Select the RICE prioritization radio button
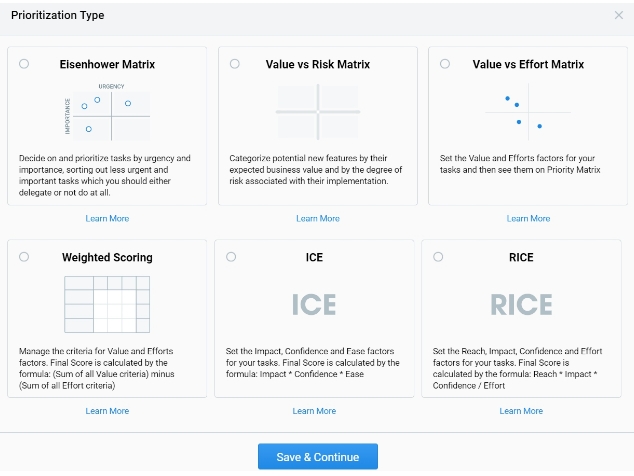 coord(438,257)
